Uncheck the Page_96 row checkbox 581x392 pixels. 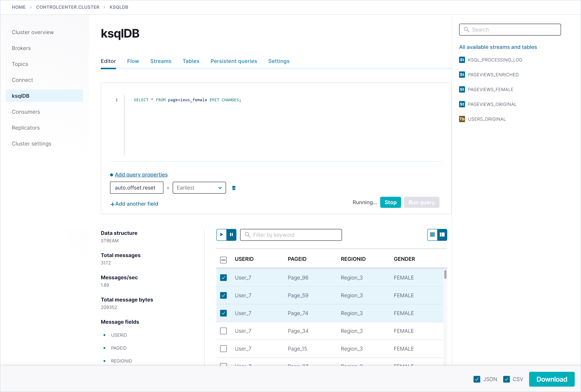[223, 278]
